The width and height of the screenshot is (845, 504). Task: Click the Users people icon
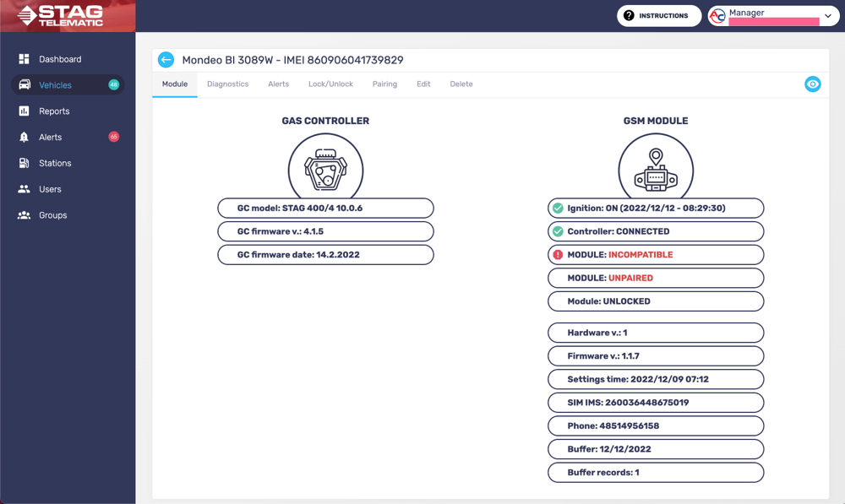[x=24, y=189]
